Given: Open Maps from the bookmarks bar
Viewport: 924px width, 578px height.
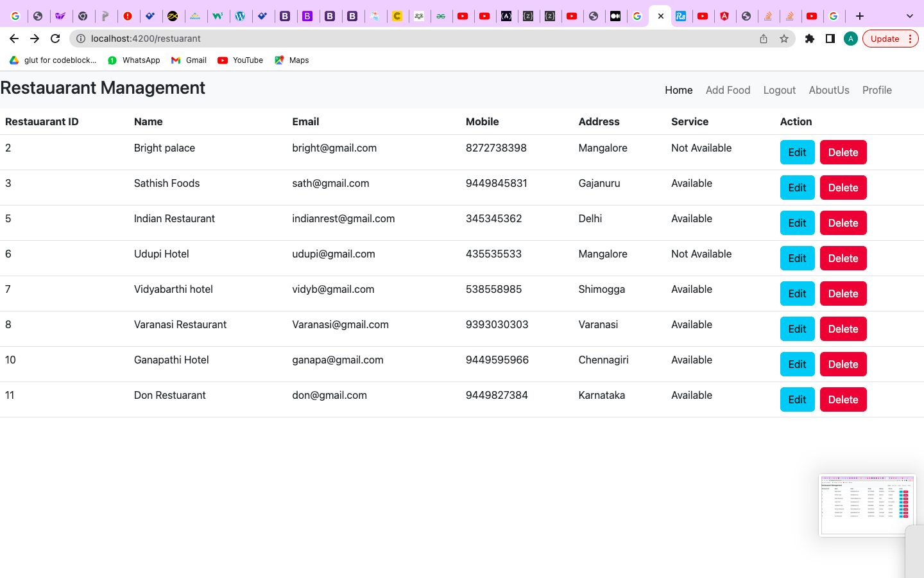Looking at the screenshot, I should 291,60.
